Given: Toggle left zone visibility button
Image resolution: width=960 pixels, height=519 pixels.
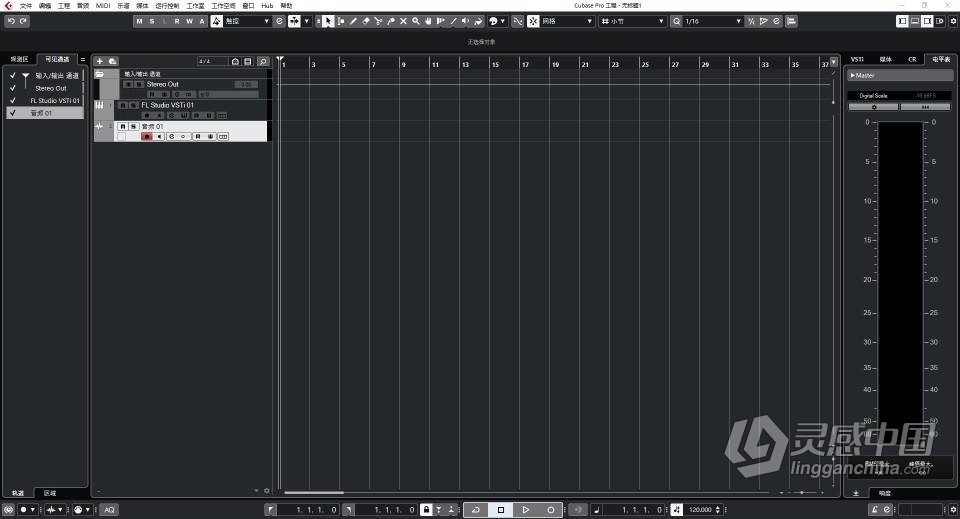Looking at the screenshot, I should click(902, 21).
